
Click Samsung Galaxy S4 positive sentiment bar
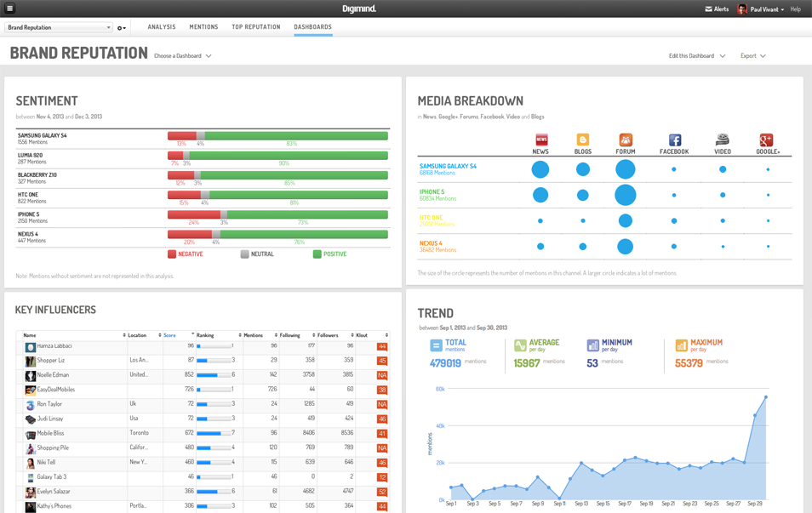click(296, 136)
